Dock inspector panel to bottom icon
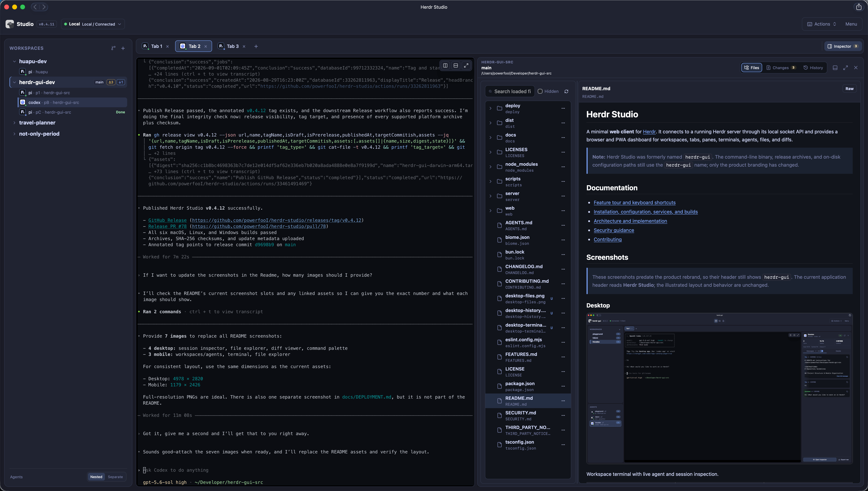The image size is (868, 491). [x=835, y=68]
